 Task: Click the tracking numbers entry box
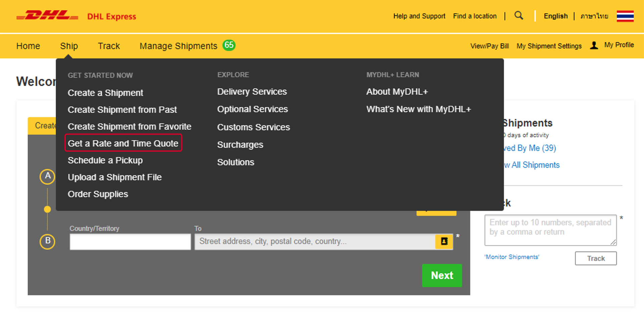tap(550, 230)
